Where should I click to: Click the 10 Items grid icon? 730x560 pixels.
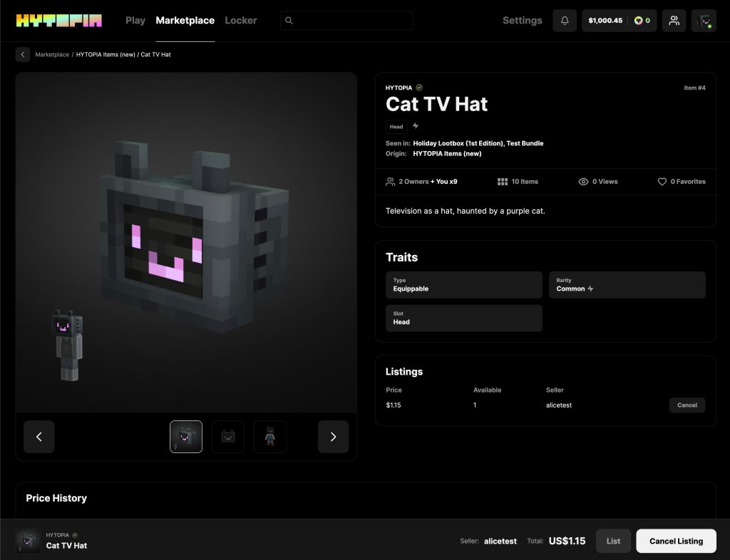(x=503, y=182)
